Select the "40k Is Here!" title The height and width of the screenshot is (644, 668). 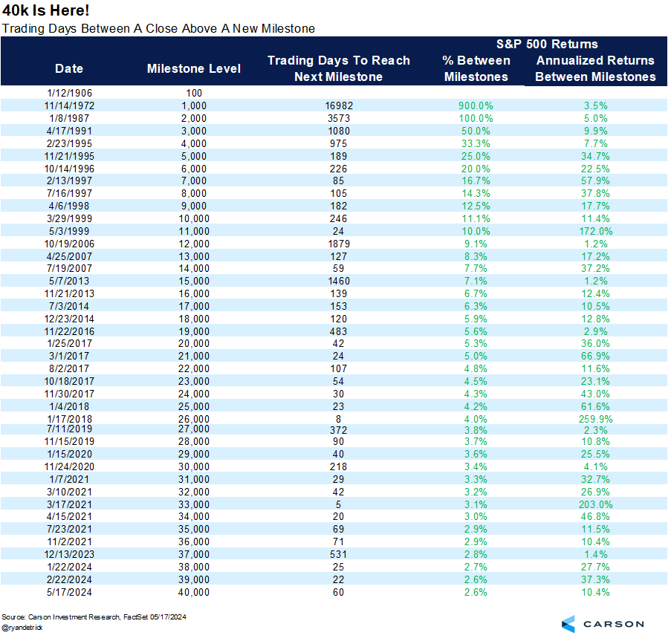(x=46, y=10)
